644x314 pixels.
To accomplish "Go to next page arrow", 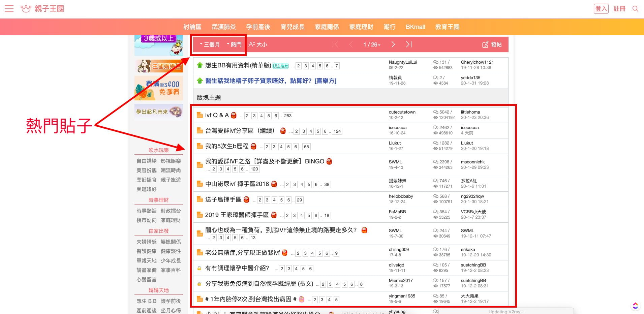I will (393, 44).
